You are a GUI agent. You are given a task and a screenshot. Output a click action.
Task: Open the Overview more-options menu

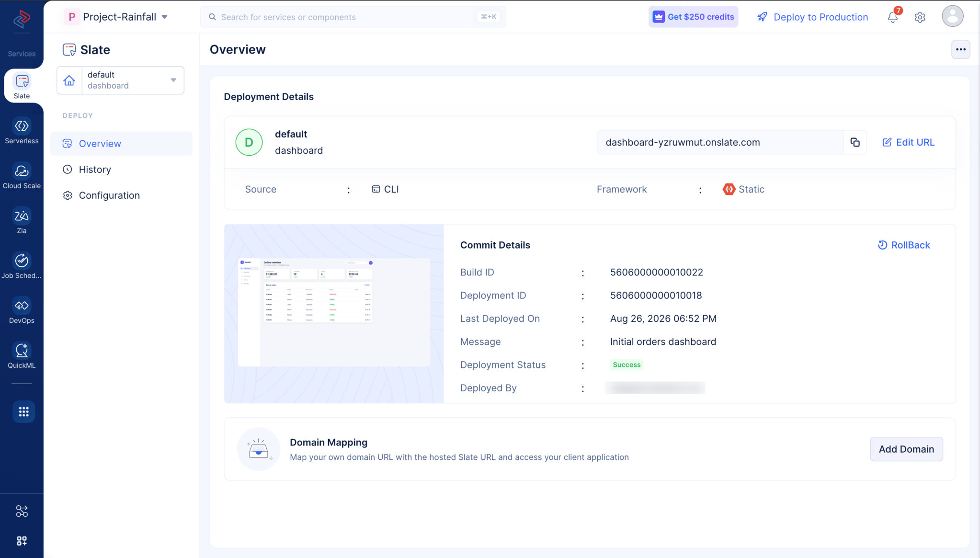pyautogui.click(x=960, y=49)
